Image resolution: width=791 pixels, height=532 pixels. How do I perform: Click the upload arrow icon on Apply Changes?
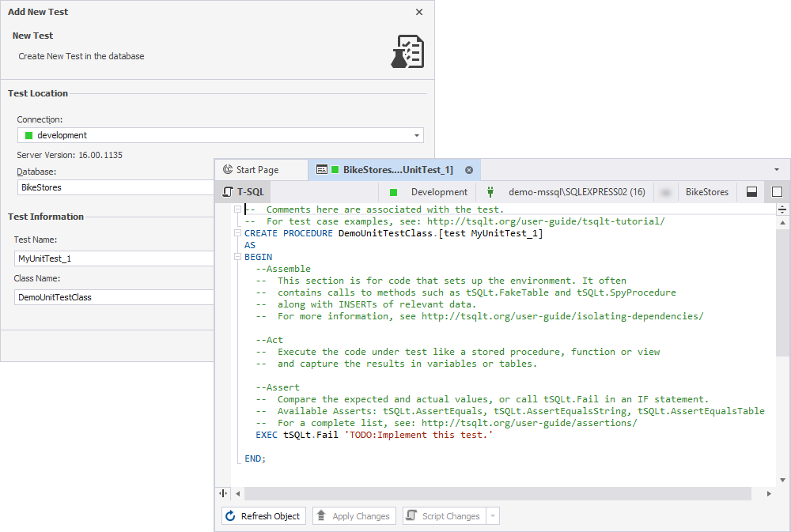click(x=323, y=515)
